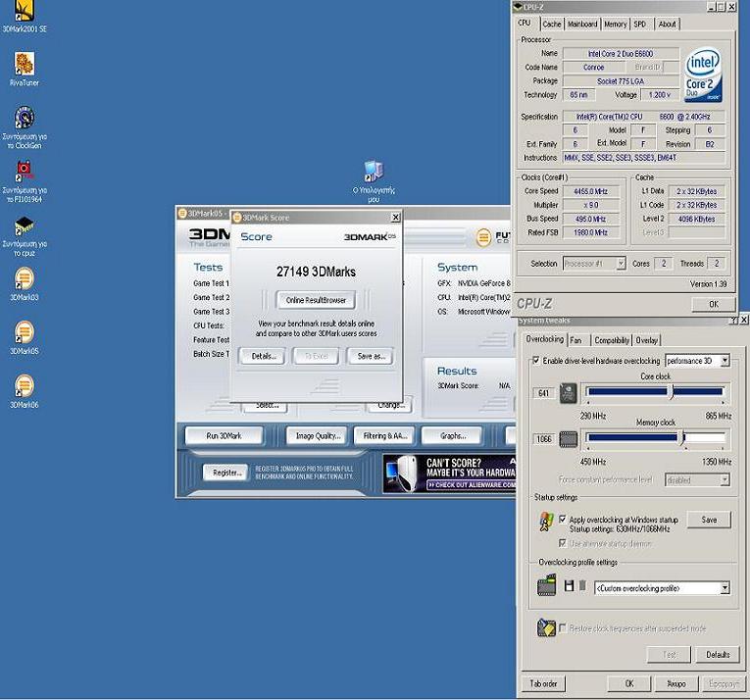Image resolution: width=750 pixels, height=700 pixels.
Task: Toggle Use alternate startup daemon checkbox
Action: coord(563,543)
